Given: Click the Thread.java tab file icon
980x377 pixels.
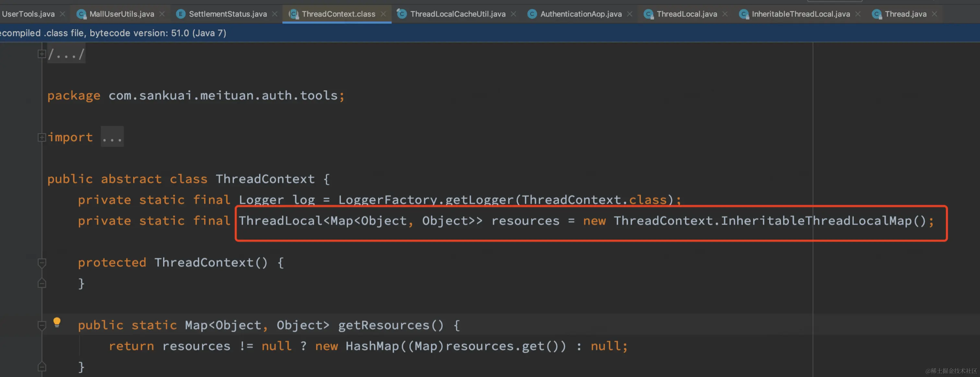Looking at the screenshot, I should pyautogui.click(x=877, y=14).
